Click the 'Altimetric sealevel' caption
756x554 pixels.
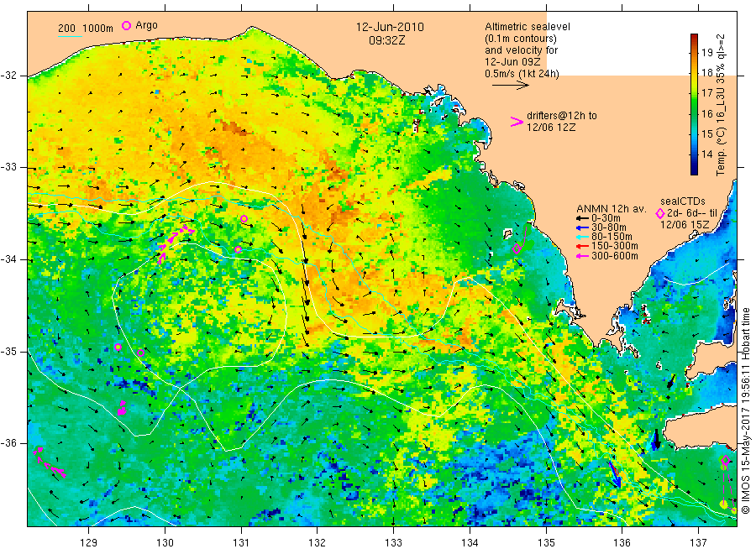(x=528, y=27)
